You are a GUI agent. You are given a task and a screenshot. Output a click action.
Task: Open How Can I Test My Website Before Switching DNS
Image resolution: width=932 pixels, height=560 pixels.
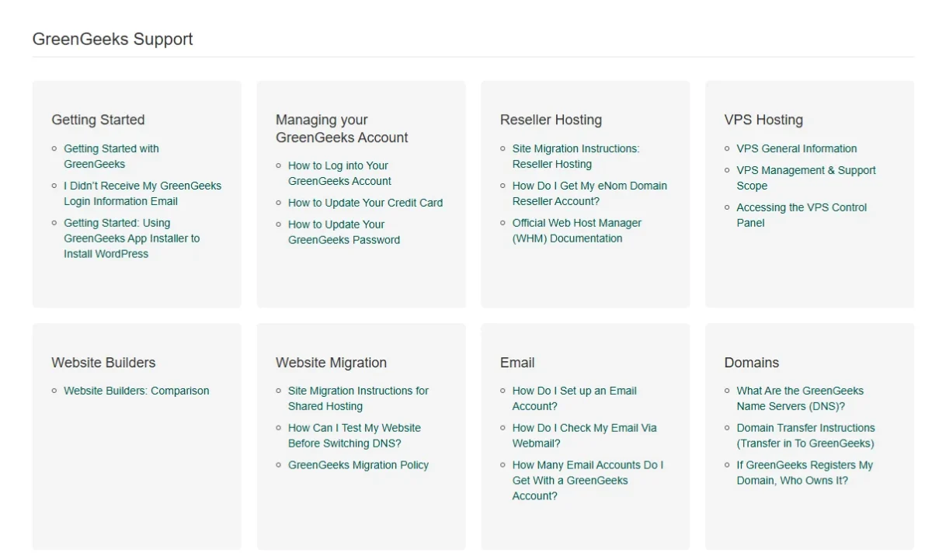click(354, 436)
